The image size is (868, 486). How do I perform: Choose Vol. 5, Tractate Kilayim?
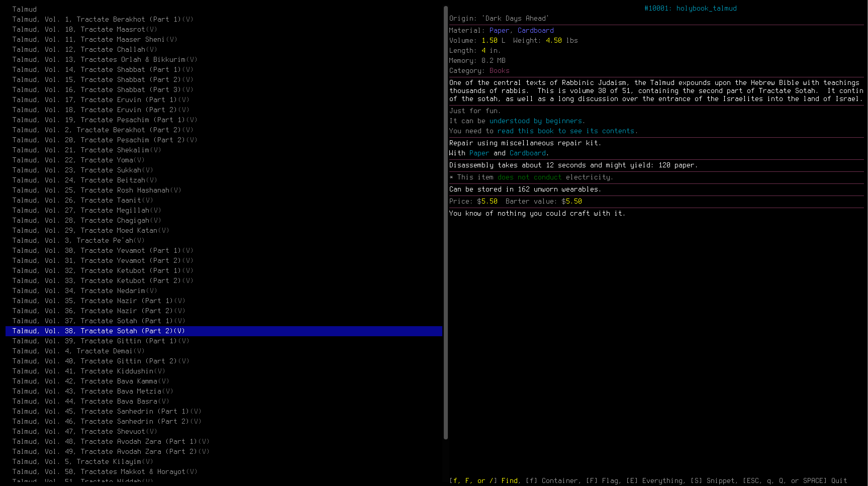click(82, 461)
